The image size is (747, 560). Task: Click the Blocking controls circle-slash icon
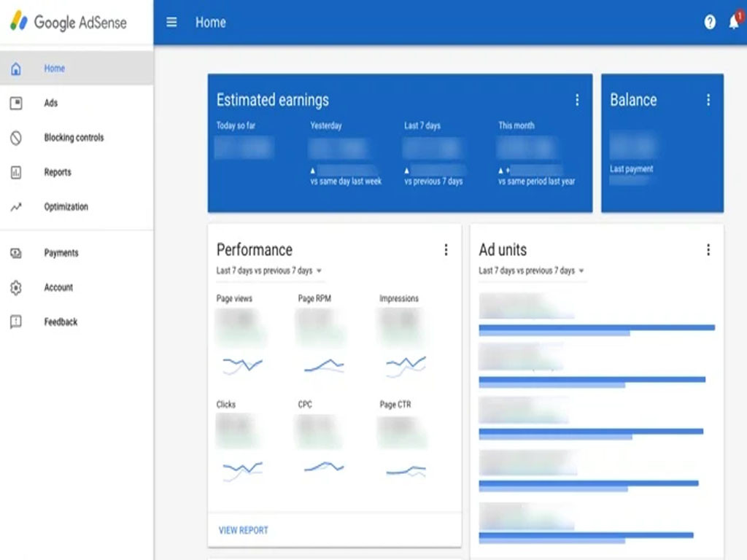point(16,138)
